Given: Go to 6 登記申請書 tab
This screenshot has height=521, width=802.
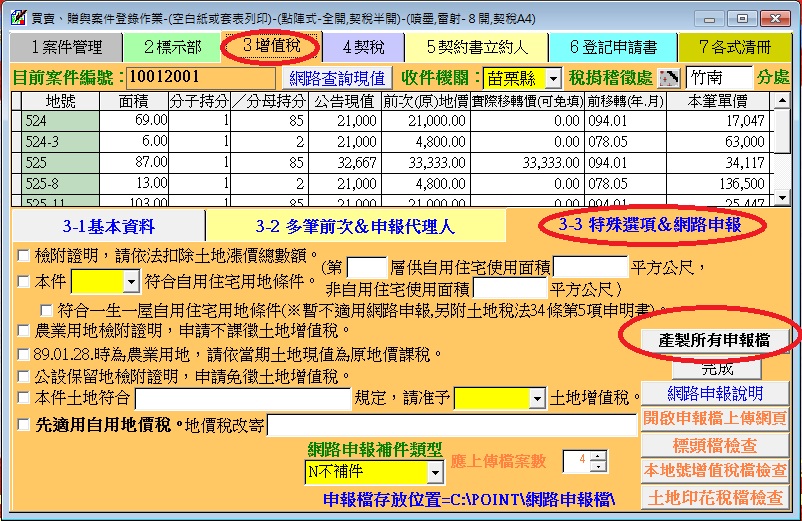Looking at the screenshot, I should pos(613,47).
